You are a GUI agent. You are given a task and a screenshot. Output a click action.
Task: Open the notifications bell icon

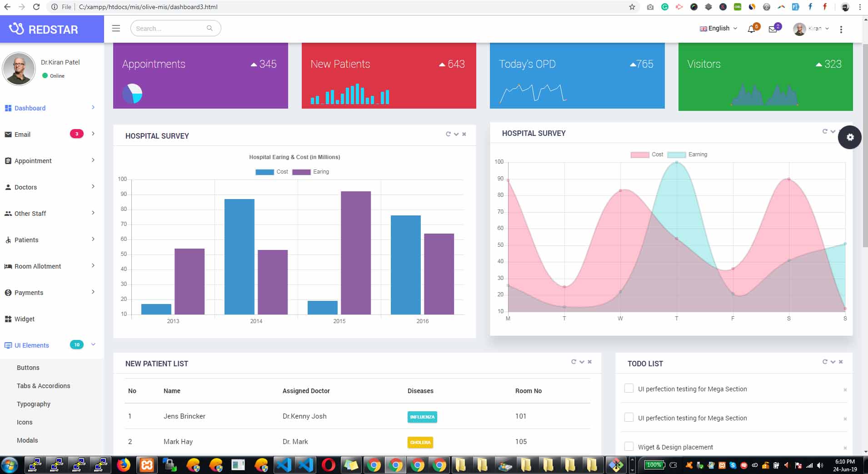pyautogui.click(x=751, y=29)
